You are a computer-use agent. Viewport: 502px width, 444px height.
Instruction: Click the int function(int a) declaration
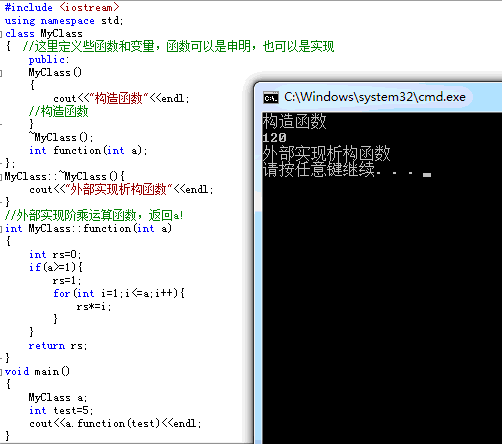tap(88, 151)
